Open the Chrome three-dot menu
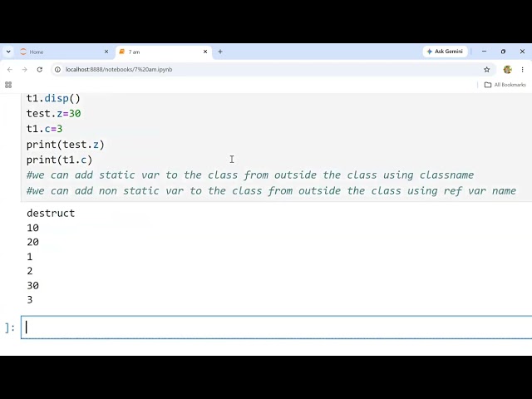 click(523, 70)
